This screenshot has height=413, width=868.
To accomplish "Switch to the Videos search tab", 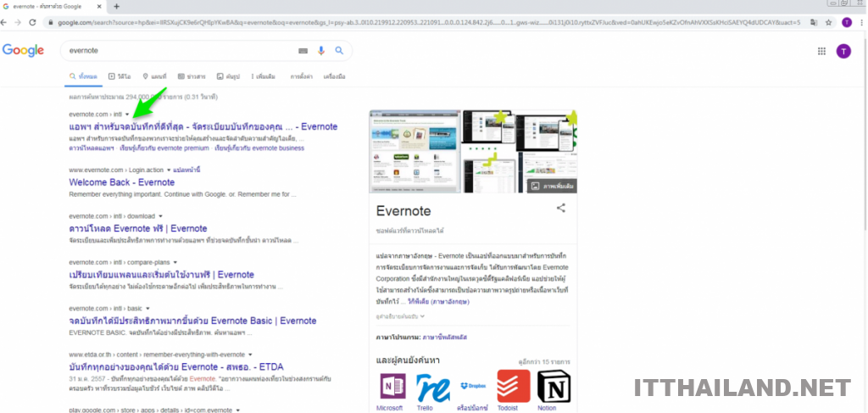I will coord(120,76).
